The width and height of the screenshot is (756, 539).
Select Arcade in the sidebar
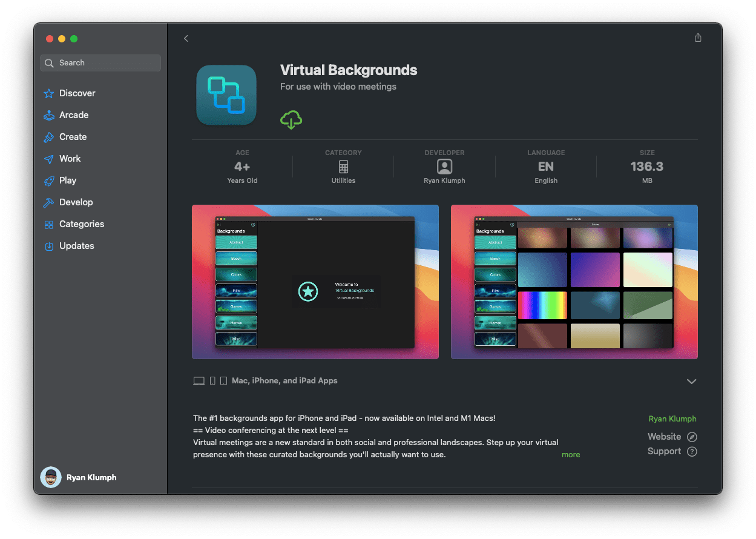pyautogui.click(x=73, y=114)
